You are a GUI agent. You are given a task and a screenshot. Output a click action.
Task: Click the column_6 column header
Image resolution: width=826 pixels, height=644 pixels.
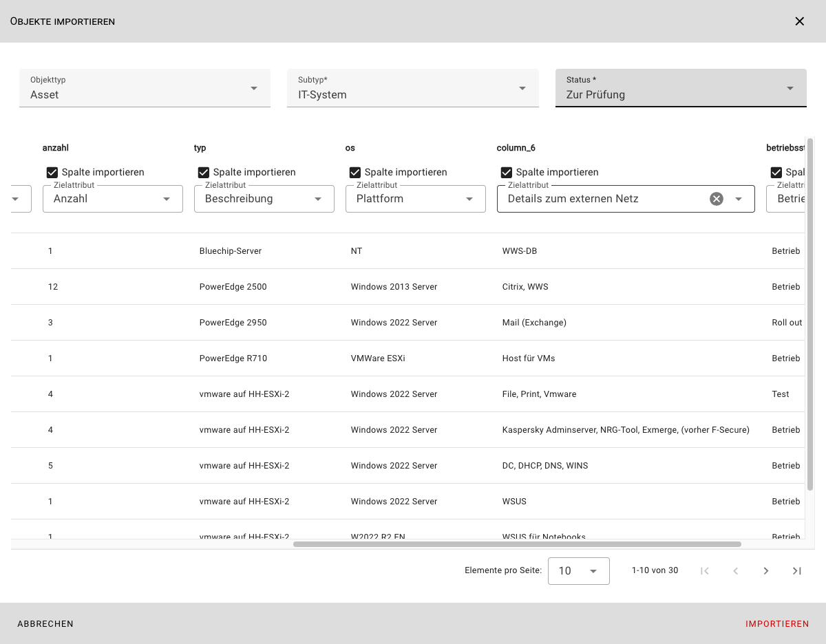point(516,148)
